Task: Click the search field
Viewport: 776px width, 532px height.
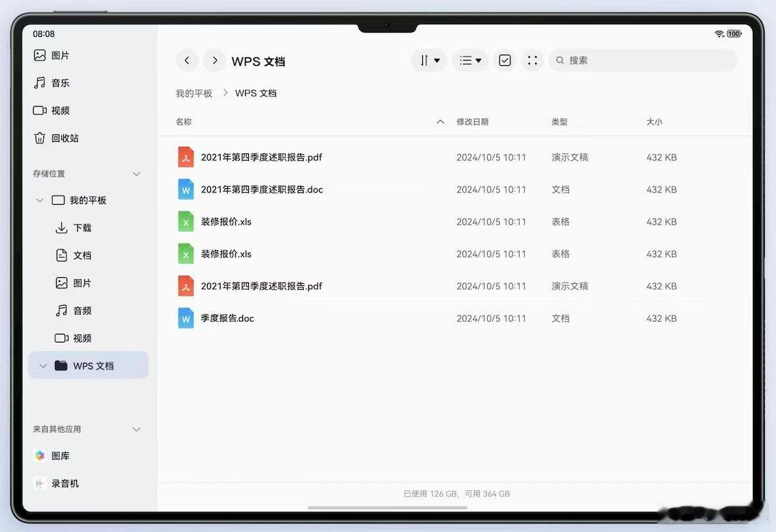Action: (x=643, y=61)
